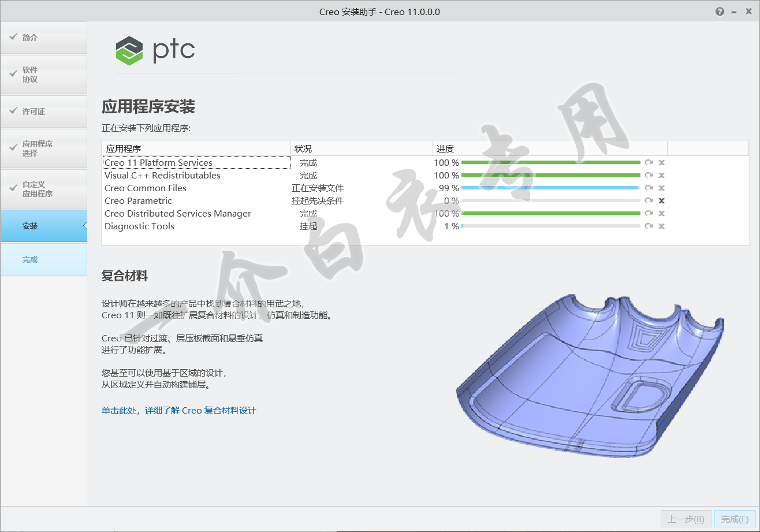Switch to the 应用程序选择 step
760x532 pixels.
tap(43, 148)
